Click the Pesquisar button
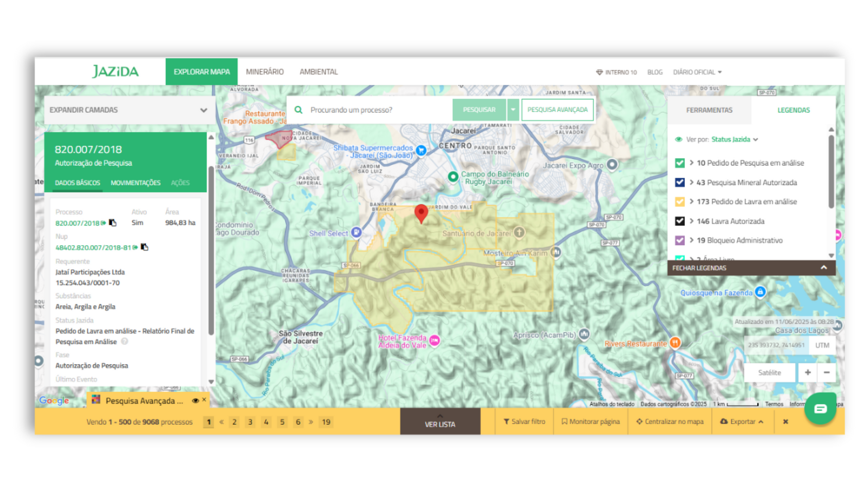Screen dimensions: 868x488 [x=479, y=110]
